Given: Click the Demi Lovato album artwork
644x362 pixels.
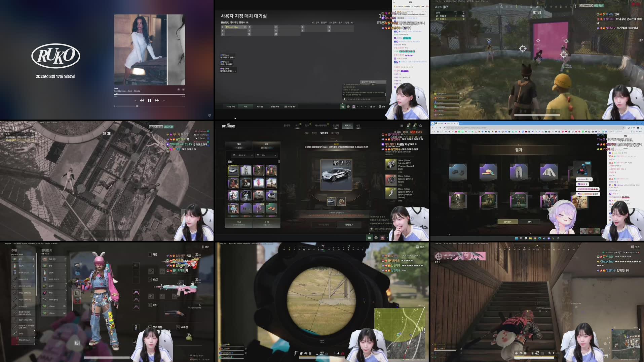Looking at the screenshot, I should 149,50.
